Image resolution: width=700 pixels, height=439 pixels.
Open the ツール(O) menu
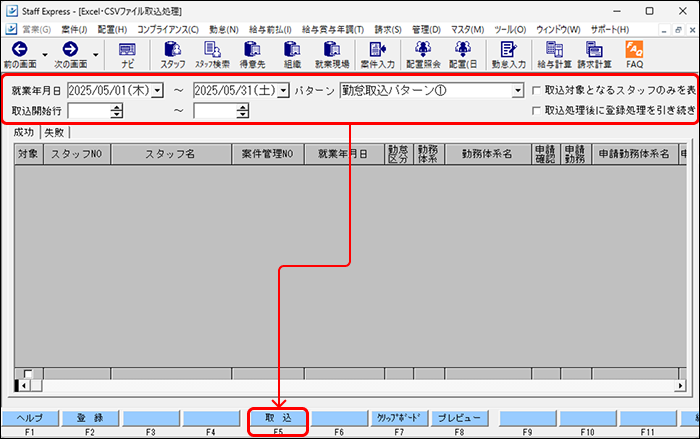[x=510, y=29]
